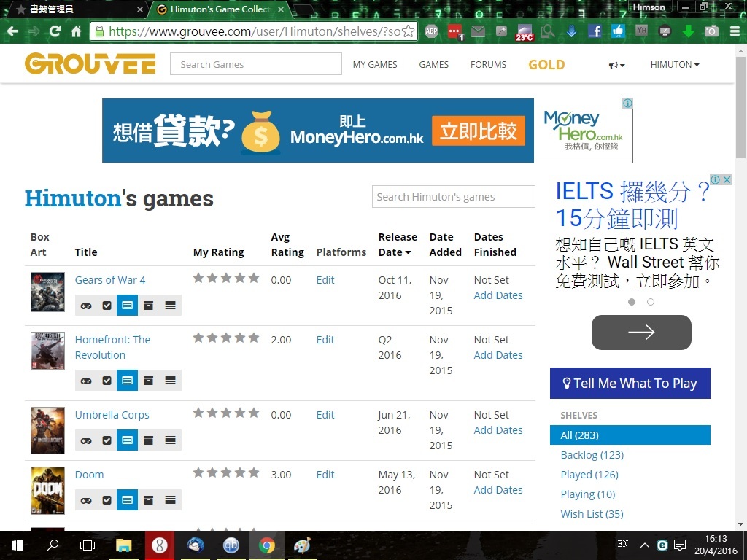Viewport: 747px width, 560px height.
Task: Open the lines menu icon under Homefront: The Revolution
Action: pyautogui.click(x=170, y=381)
